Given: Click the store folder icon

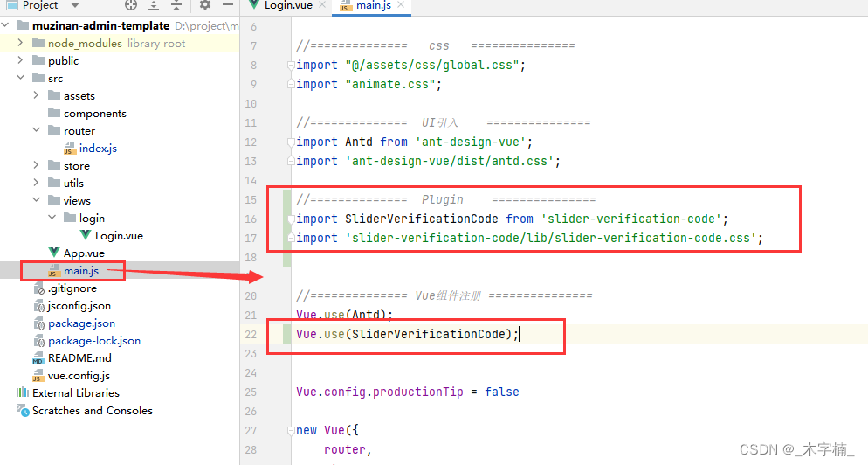Looking at the screenshot, I should pyautogui.click(x=54, y=165).
